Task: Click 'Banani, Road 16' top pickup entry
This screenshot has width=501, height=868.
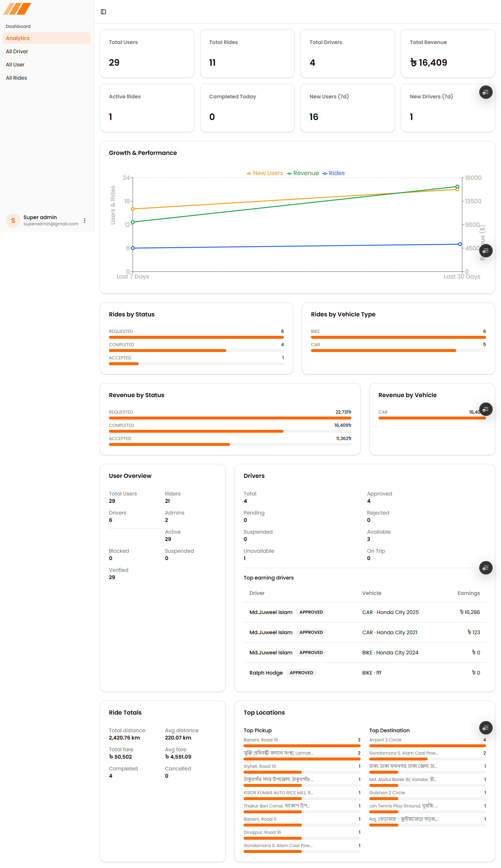Action: pyautogui.click(x=261, y=740)
